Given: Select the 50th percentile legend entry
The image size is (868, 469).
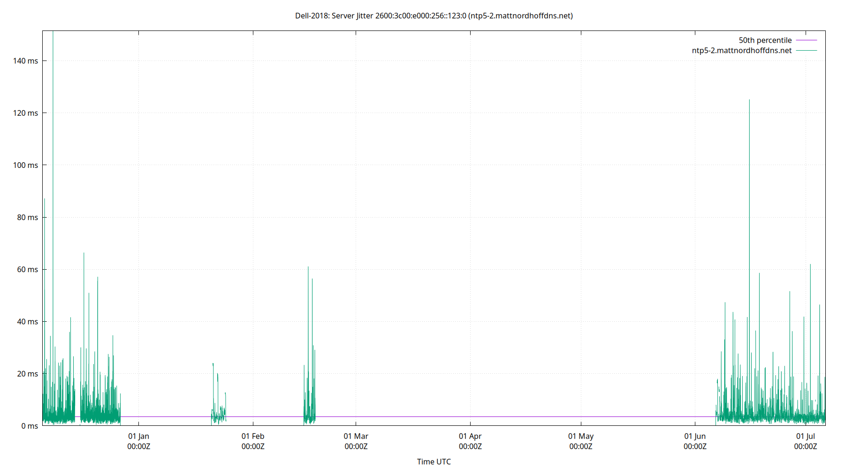Looking at the screenshot, I should [765, 40].
